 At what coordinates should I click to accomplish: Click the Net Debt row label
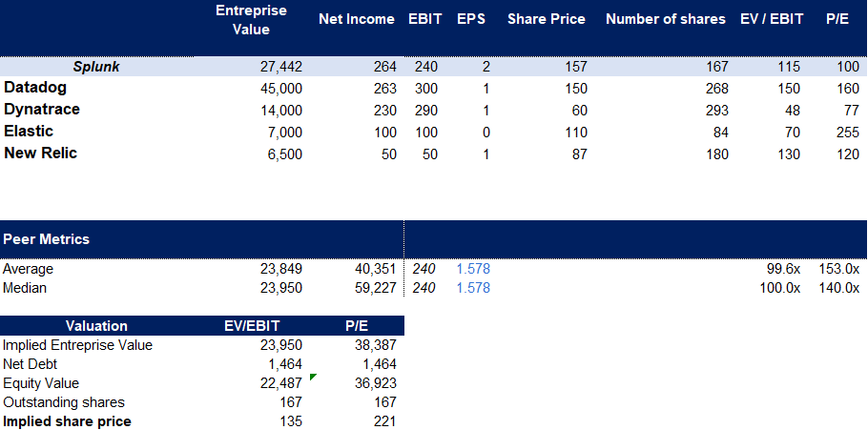[30, 364]
